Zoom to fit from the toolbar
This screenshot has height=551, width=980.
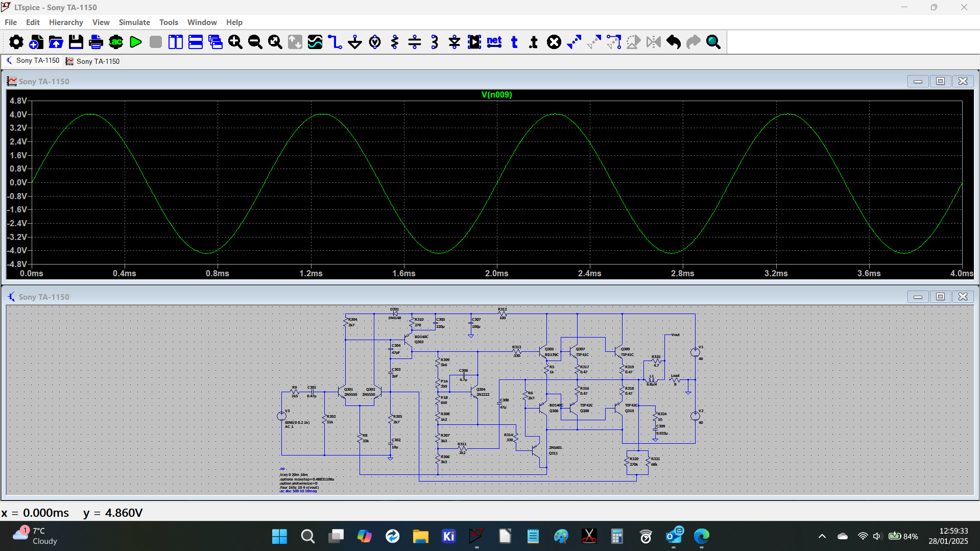click(275, 42)
